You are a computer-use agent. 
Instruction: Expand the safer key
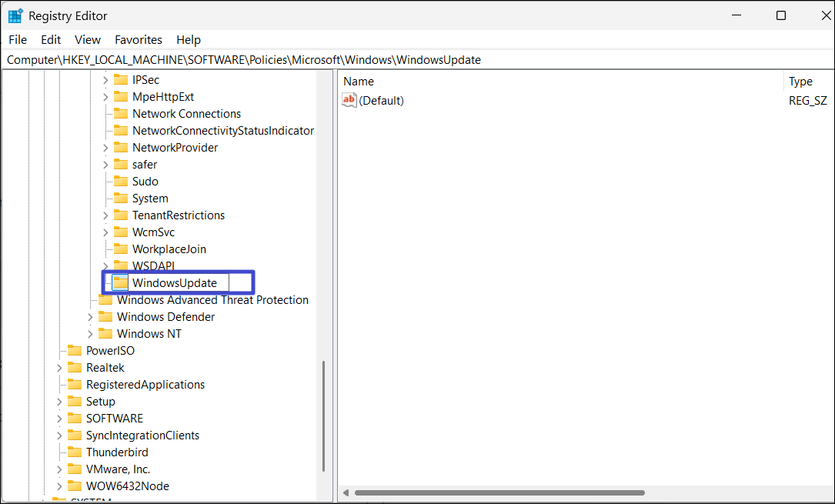point(105,165)
